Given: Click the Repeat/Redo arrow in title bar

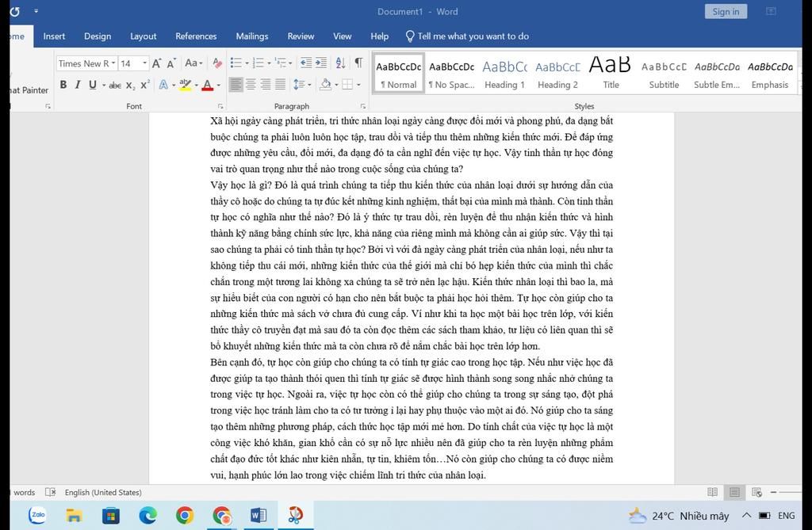Looking at the screenshot, I should pyautogui.click(x=14, y=11).
